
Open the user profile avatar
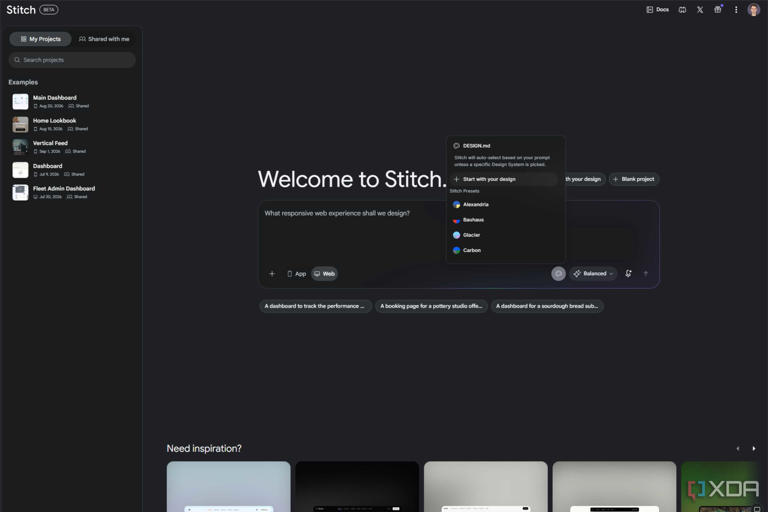click(x=754, y=10)
